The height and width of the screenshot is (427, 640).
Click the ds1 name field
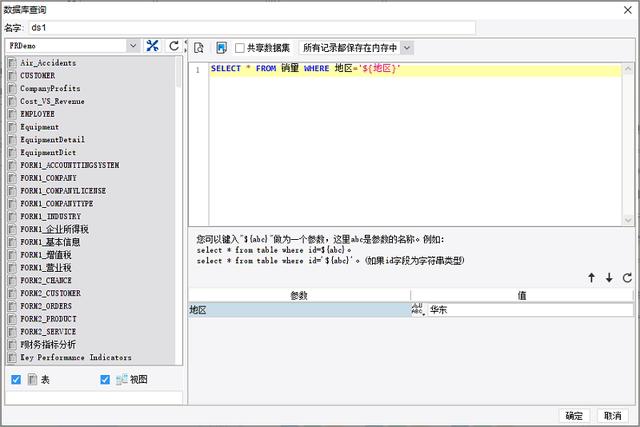point(252,28)
